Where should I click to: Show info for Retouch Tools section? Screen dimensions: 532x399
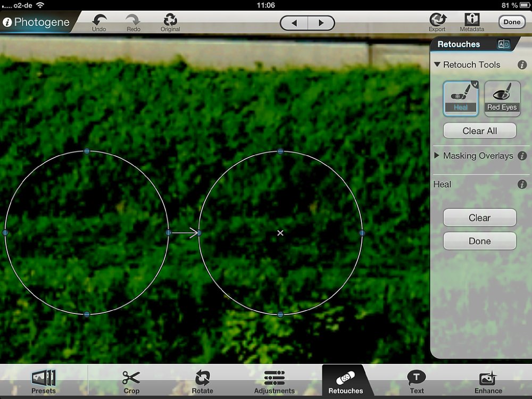coord(522,65)
